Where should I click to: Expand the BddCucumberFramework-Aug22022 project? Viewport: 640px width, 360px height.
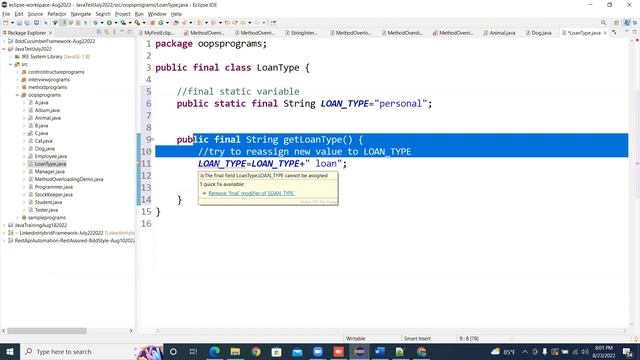click(4, 41)
